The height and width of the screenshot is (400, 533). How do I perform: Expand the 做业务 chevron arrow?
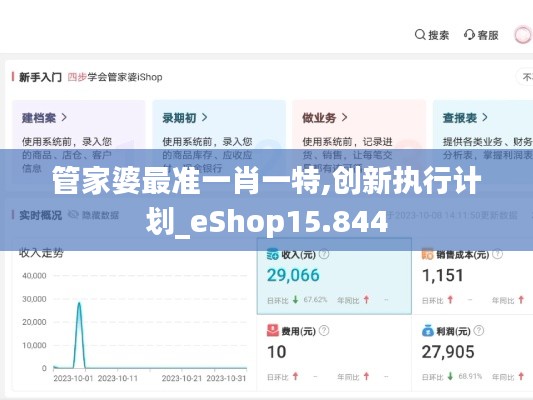point(344,118)
